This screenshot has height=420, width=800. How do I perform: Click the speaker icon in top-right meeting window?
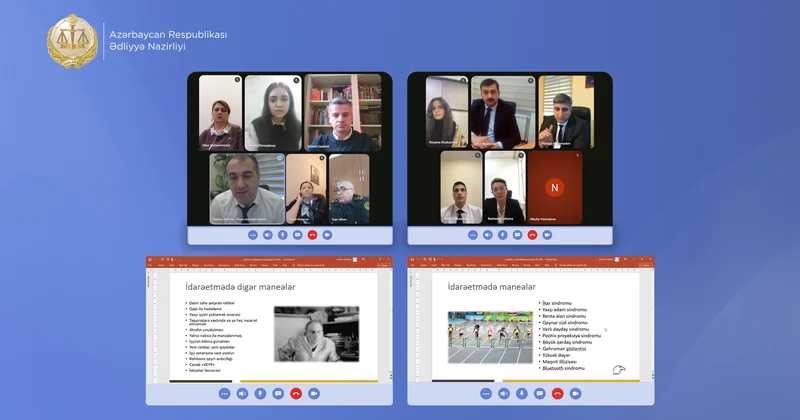(x=487, y=235)
